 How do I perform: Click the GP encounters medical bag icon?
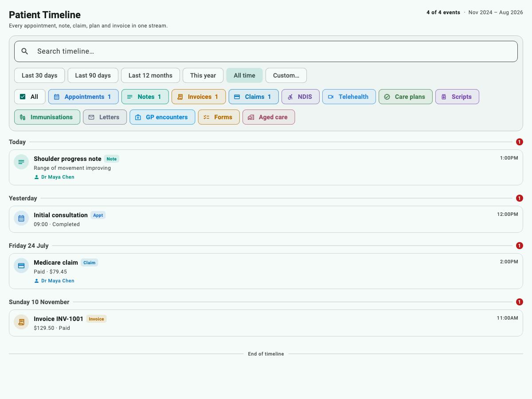coord(138,117)
